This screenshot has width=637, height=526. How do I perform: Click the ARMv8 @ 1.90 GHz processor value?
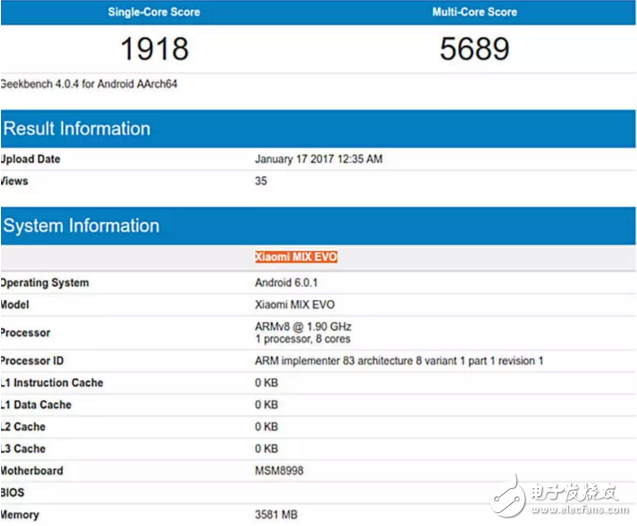click(x=304, y=327)
